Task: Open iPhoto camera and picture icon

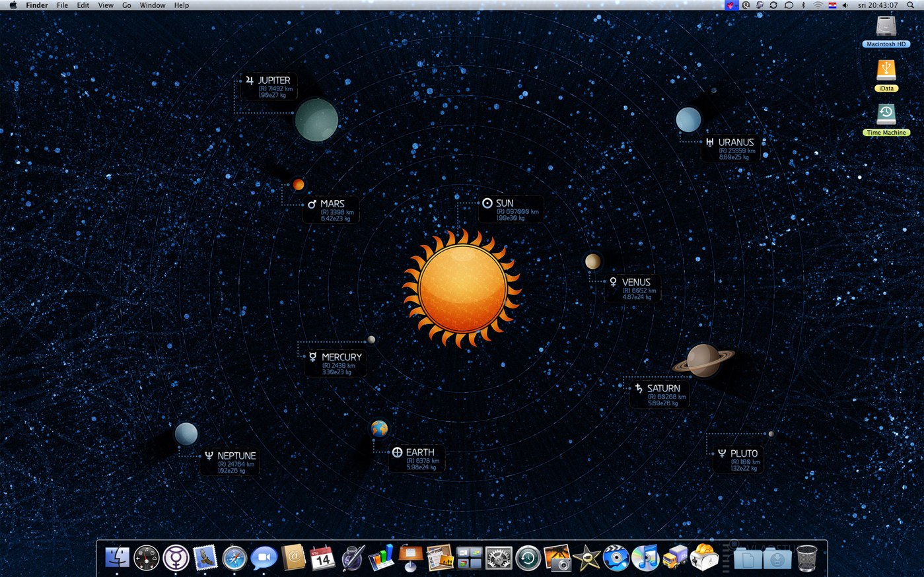Action: point(557,558)
